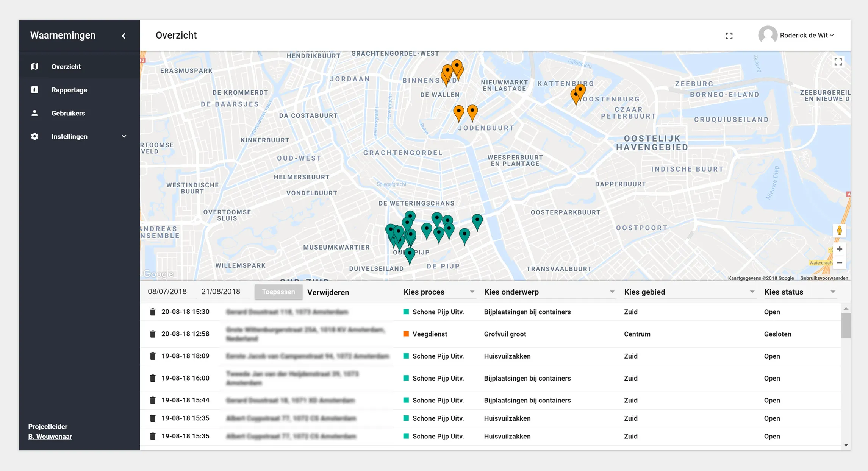Delete the 20-08-18 15:30 observation

[x=153, y=312]
